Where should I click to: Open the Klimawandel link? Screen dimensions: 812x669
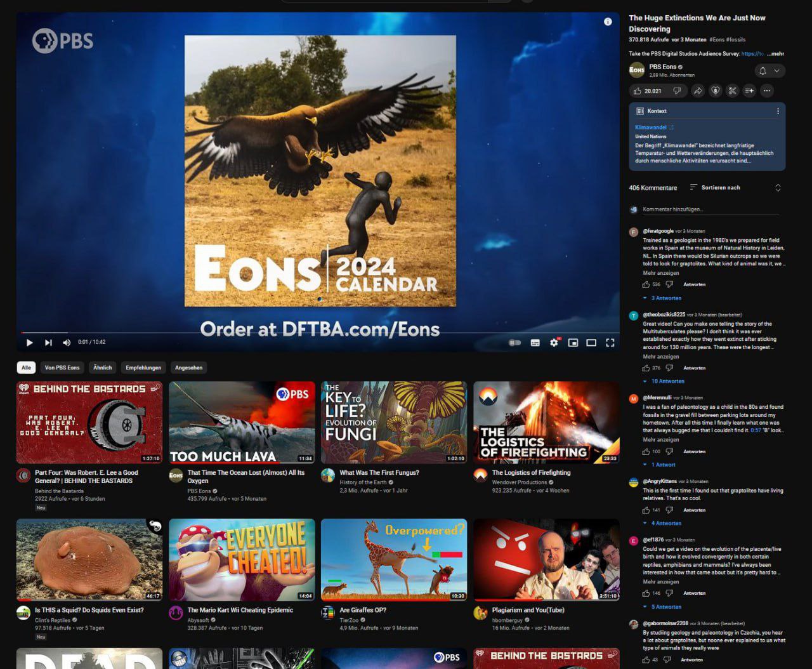pyautogui.click(x=653, y=128)
